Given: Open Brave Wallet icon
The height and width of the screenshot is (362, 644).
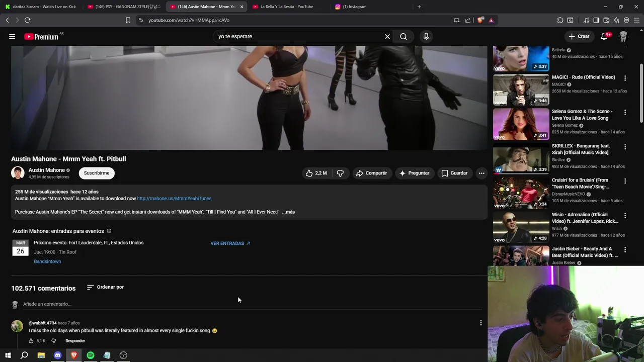Looking at the screenshot, I should [606, 20].
